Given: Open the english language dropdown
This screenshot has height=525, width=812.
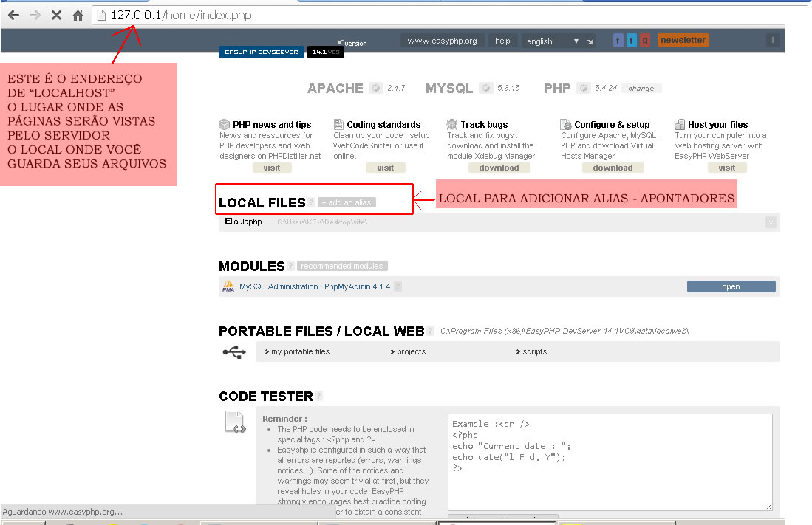Looking at the screenshot, I should [551, 41].
